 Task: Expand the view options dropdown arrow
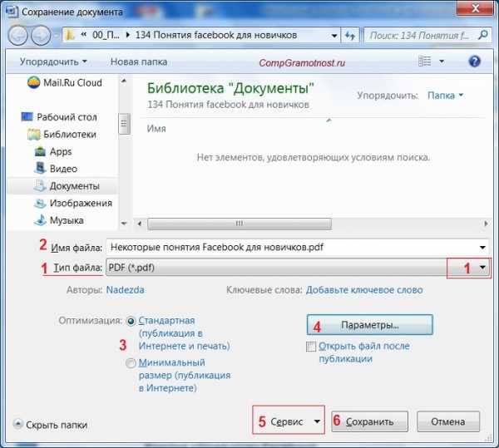pos(442,61)
